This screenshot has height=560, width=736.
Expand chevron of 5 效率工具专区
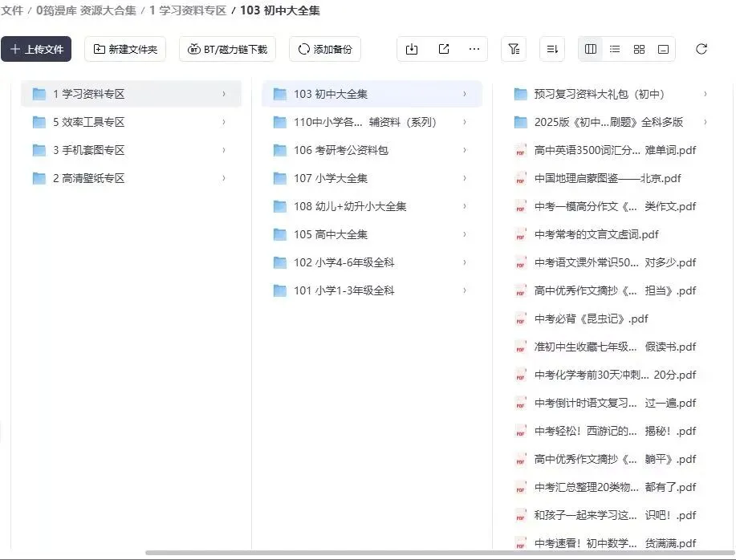pyautogui.click(x=224, y=122)
